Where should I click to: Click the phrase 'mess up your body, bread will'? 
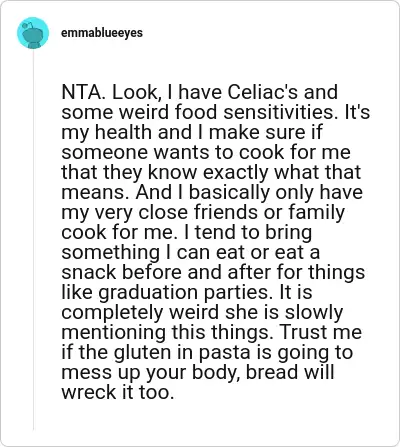pos(198,372)
